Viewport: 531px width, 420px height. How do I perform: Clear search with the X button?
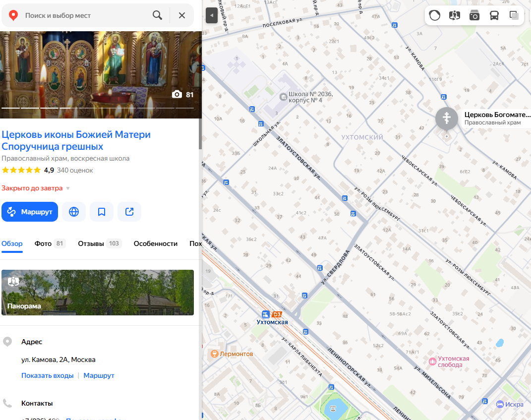182,15
